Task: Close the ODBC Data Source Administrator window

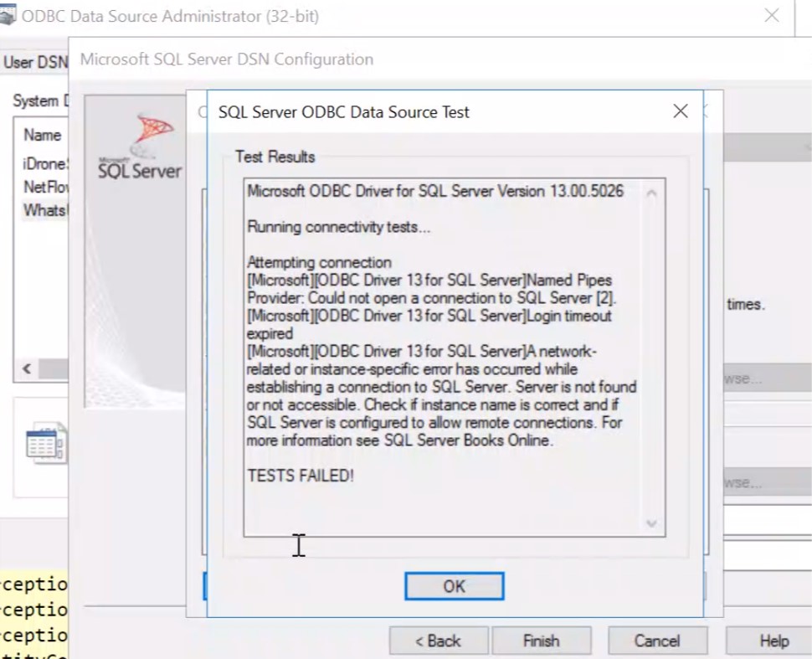Action: click(x=772, y=16)
